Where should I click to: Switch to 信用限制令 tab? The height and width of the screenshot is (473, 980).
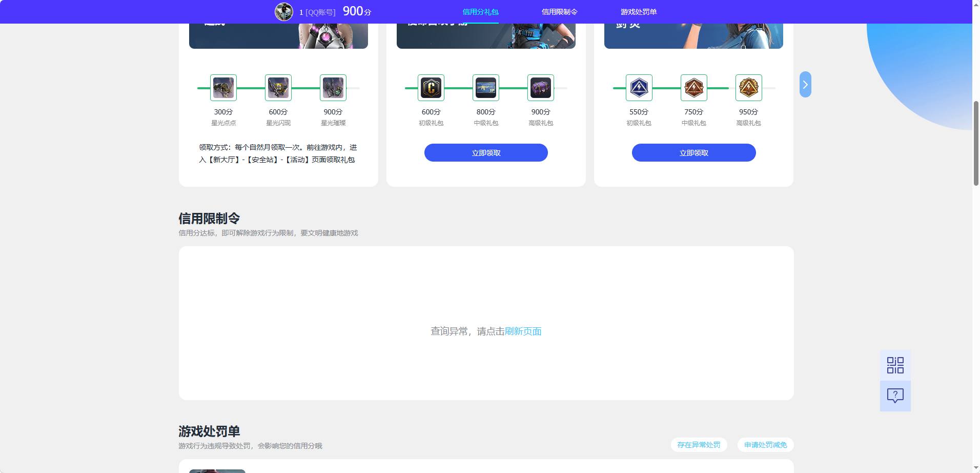pyautogui.click(x=560, y=12)
